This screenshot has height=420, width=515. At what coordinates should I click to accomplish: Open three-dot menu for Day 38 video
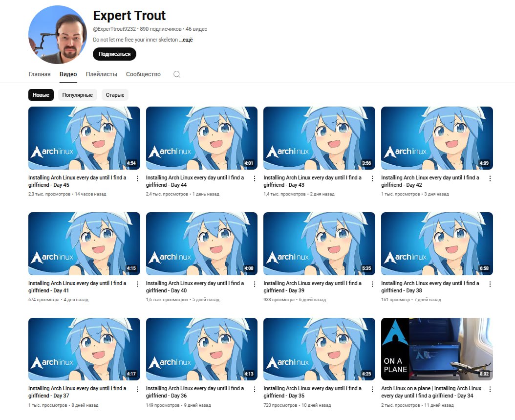click(490, 284)
